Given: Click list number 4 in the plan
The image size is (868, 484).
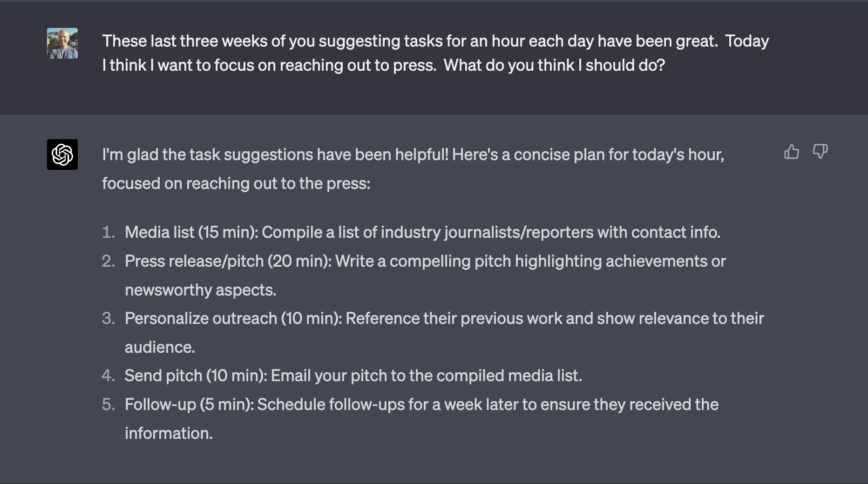Looking at the screenshot, I should click(108, 376).
